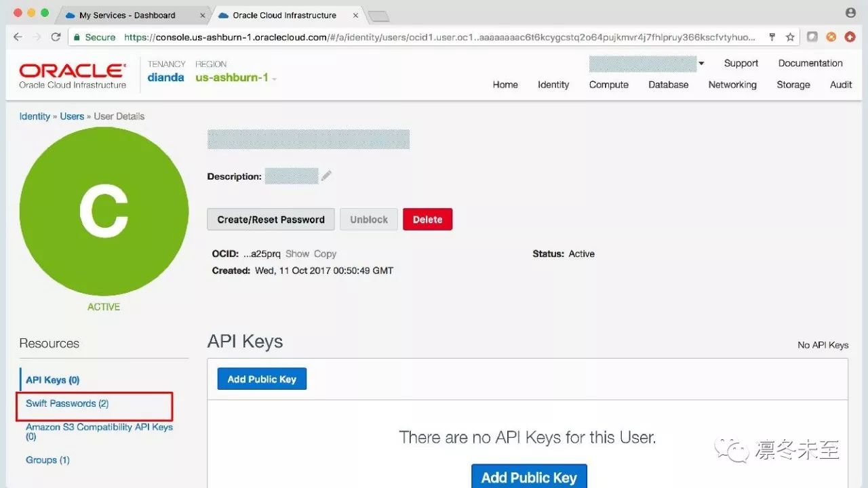Click the truncated OCID value '...a25prq'
Image resolution: width=868 pixels, height=488 pixels.
[262, 254]
